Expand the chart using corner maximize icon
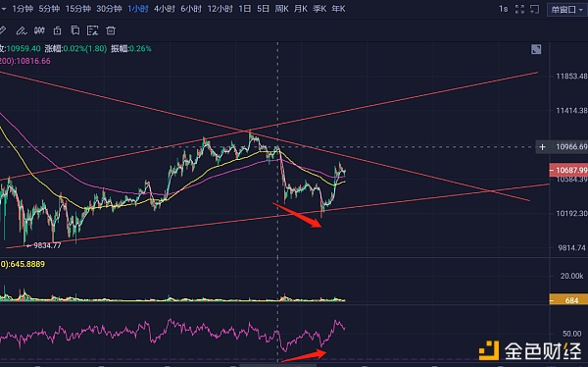The image size is (588, 367). coord(536,49)
